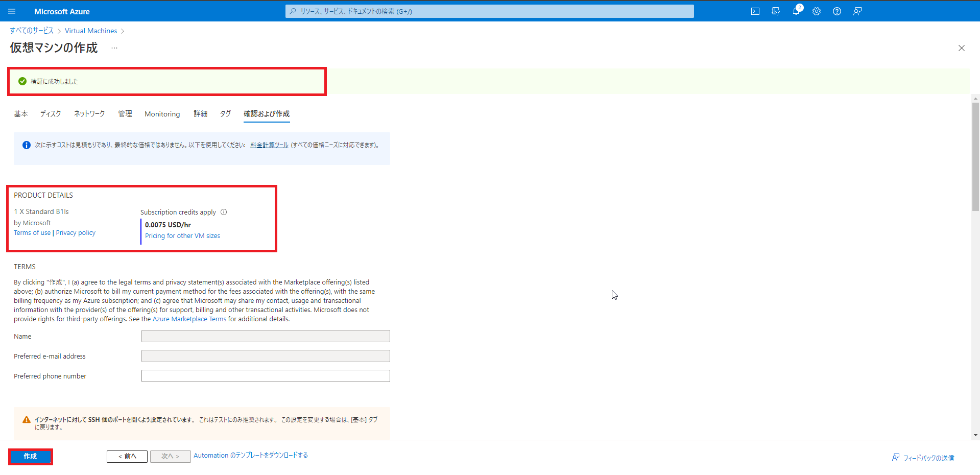The width and height of the screenshot is (980, 475).
Task: Click the SSH port warning triangle icon
Action: (27, 420)
